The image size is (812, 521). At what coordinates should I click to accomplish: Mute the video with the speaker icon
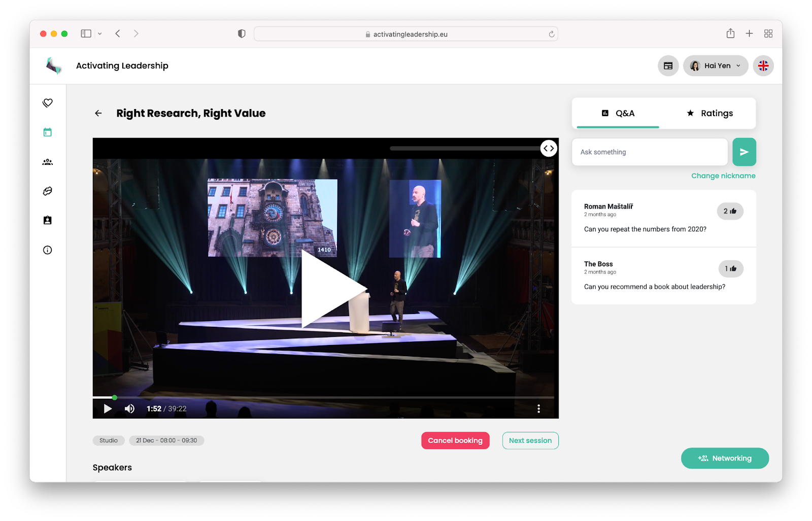coord(130,409)
